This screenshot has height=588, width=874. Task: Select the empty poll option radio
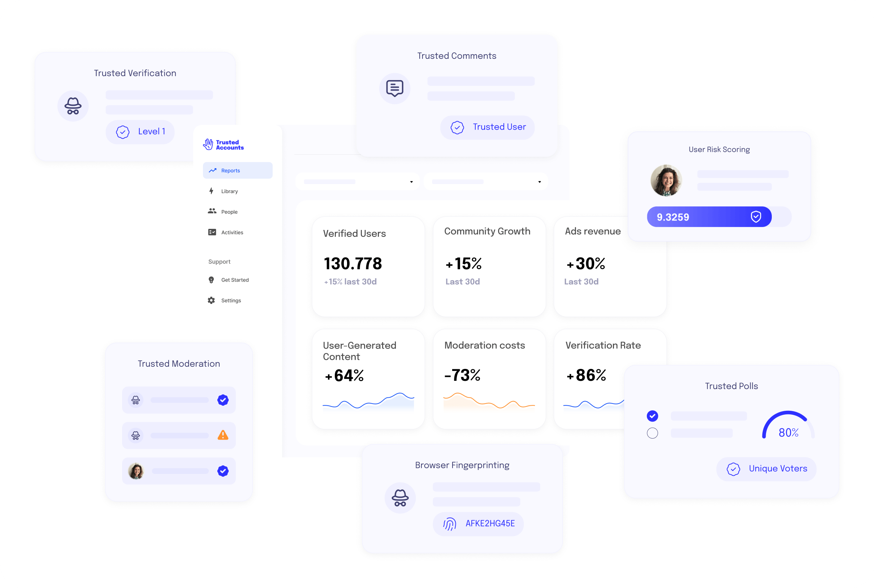tap(652, 433)
